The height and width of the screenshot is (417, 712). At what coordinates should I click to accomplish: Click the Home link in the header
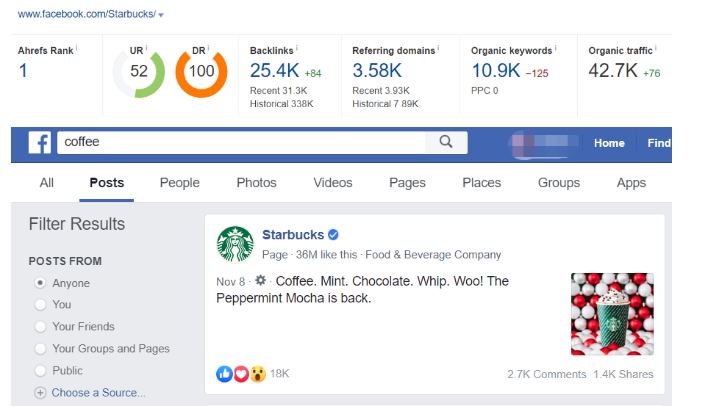coord(609,143)
